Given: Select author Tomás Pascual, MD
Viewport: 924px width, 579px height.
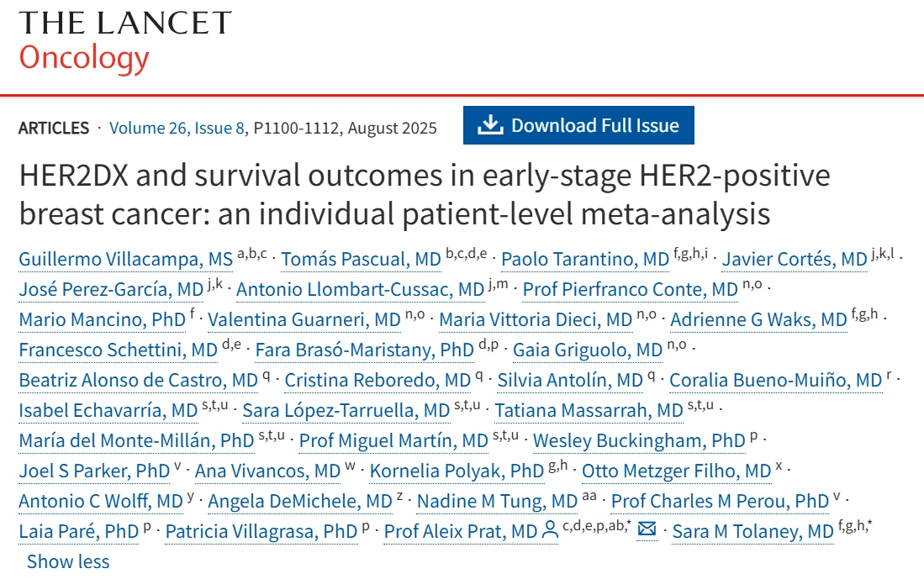Looking at the screenshot, I should pyautogui.click(x=361, y=259).
